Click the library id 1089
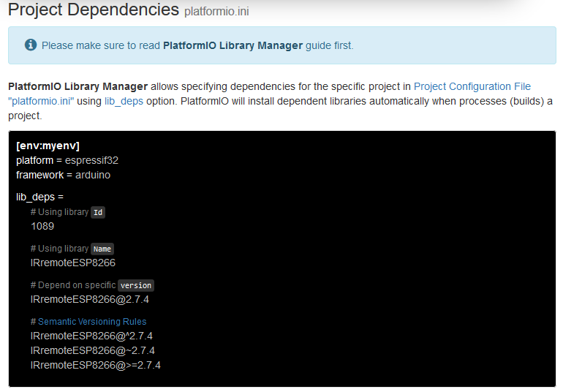Image resolution: width=563 pixels, height=392 pixels. [x=42, y=226]
